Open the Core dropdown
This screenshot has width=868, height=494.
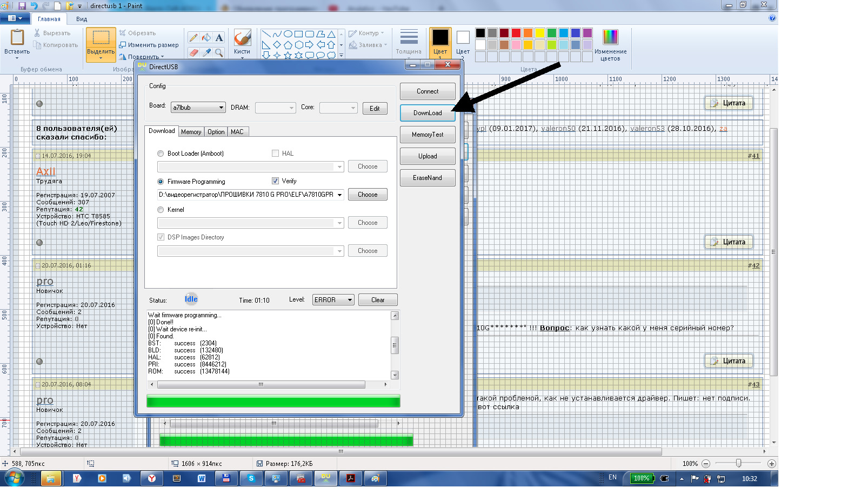click(x=338, y=108)
